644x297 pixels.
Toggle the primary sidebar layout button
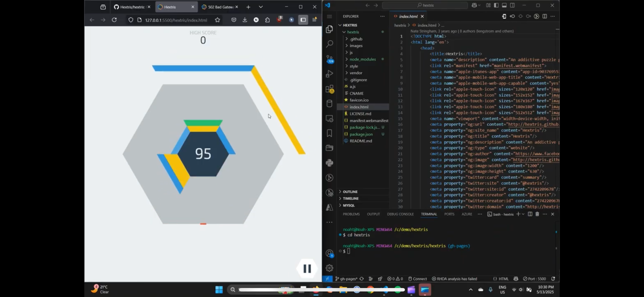[x=496, y=5]
